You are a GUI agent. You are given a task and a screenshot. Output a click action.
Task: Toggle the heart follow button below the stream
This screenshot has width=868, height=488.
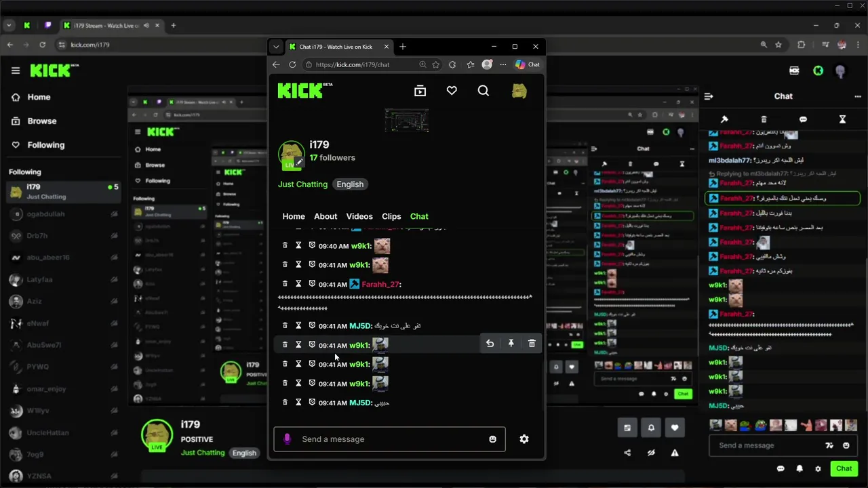675,428
